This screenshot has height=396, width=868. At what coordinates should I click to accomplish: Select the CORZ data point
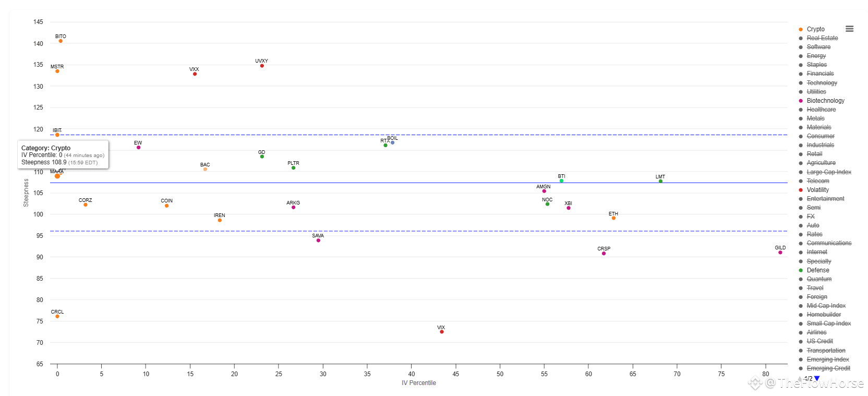pyautogui.click(x=86, y=205)
